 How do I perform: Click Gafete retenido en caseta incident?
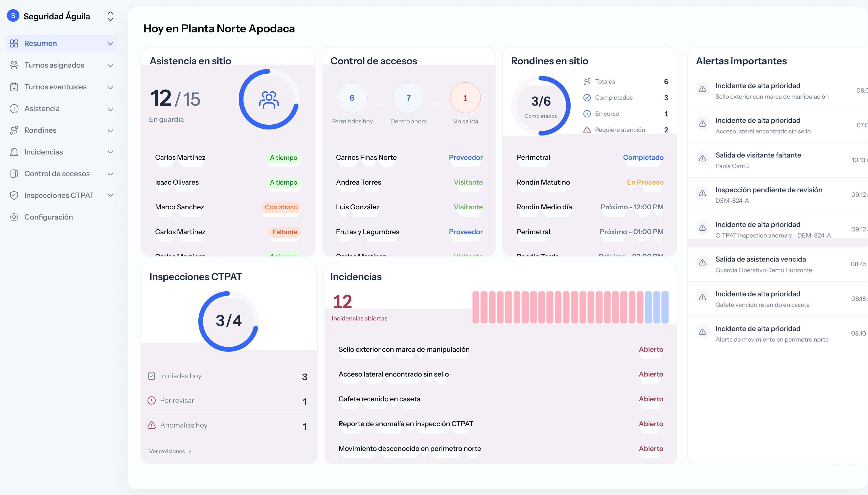pyautogui.click(x=379, y=399)
